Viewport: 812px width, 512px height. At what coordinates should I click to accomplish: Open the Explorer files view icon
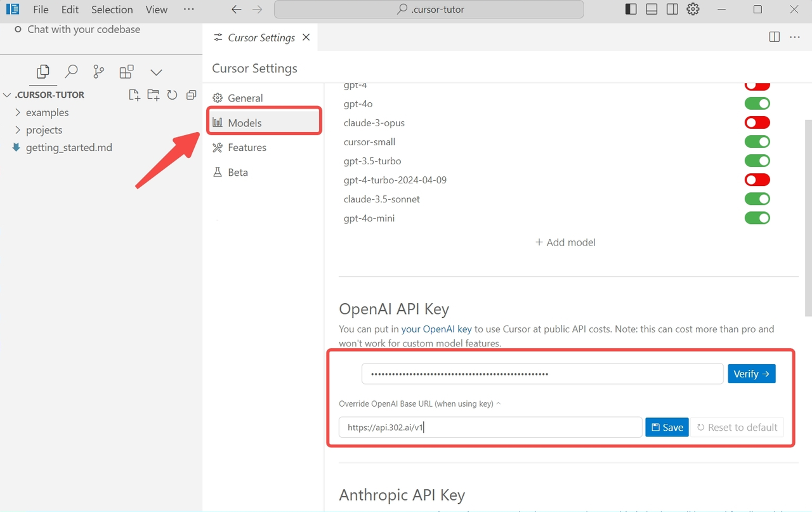tap(43, 72)
